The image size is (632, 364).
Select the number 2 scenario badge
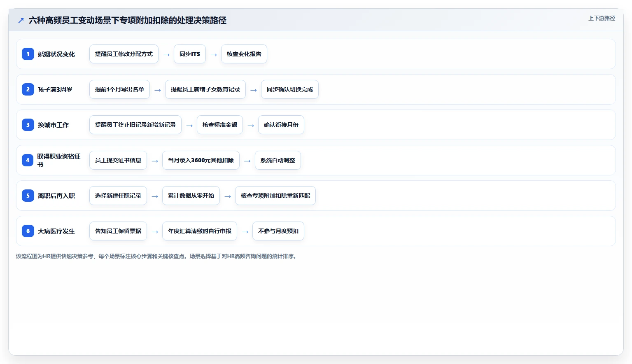pos(28,89)
